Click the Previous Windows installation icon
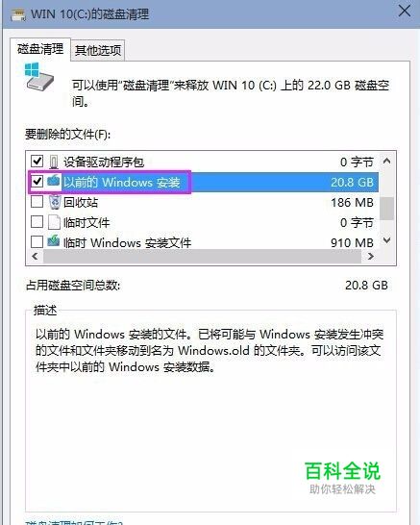 (54, 181)
